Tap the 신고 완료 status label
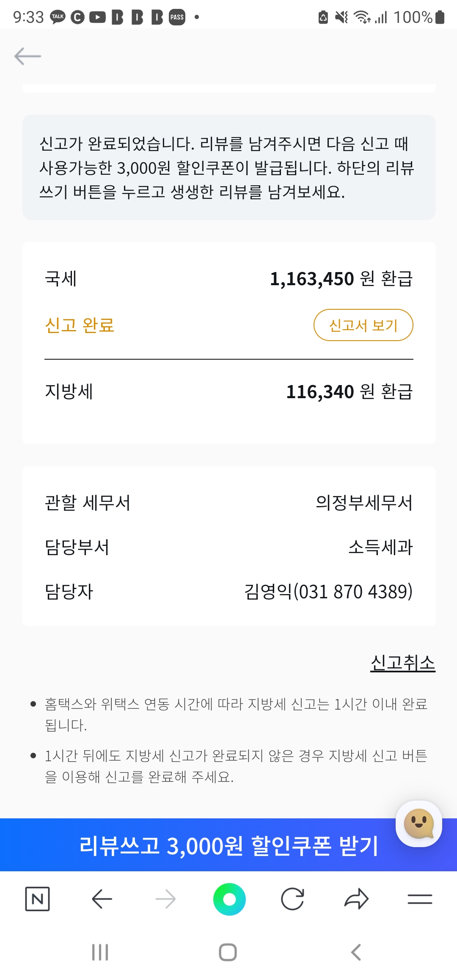Image resolution: width=457 pixels, height=980 pixels. coord(80,325)
